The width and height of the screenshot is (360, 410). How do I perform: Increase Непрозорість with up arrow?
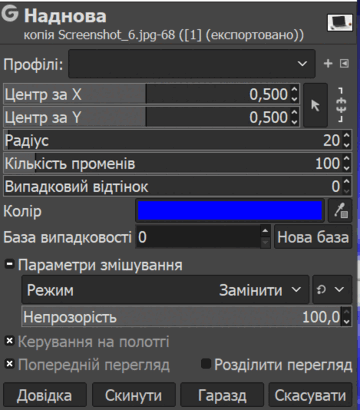point(347,312)
